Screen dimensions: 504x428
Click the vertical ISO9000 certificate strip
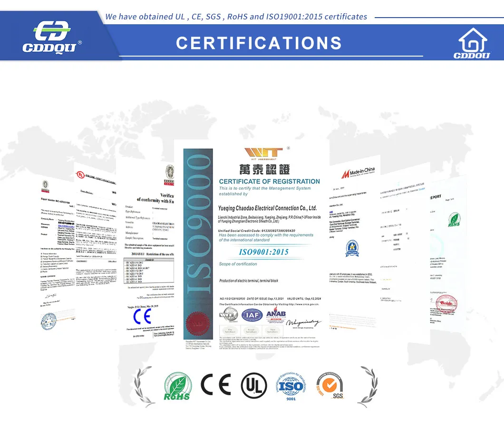click(198, 244)
